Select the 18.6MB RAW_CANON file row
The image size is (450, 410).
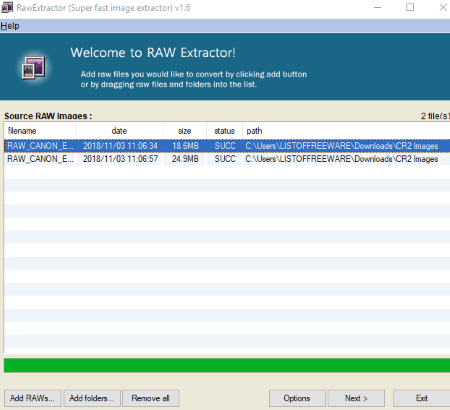pyautogui.click(x=227, y=146)
